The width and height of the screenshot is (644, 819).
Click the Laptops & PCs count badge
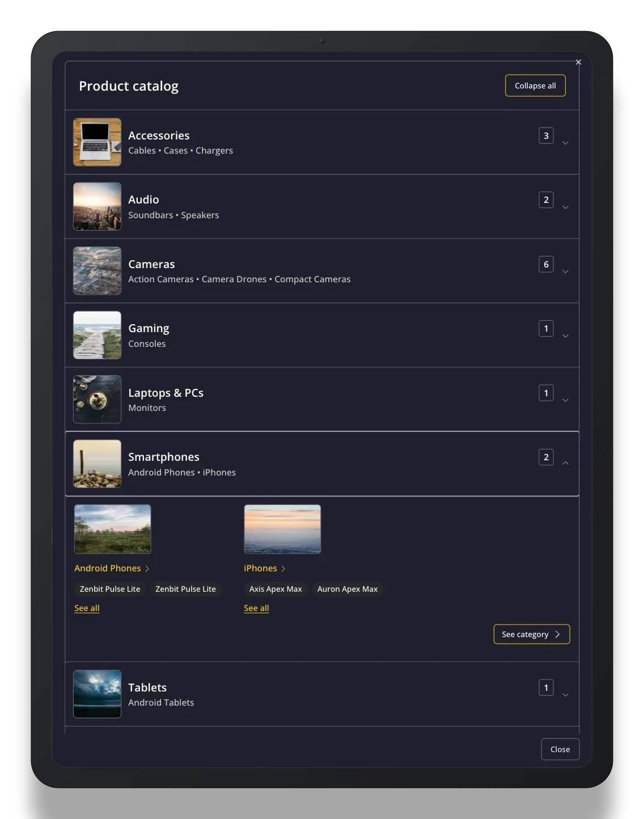coord(546,393)
